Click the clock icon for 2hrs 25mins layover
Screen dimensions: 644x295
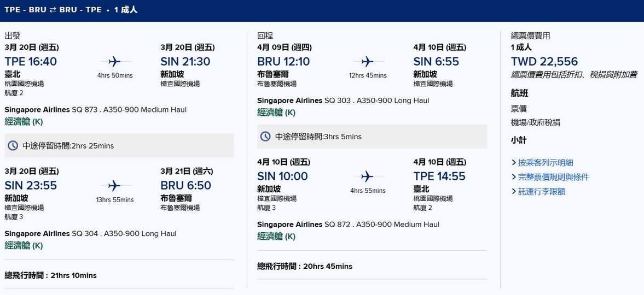(x=13, y=146)
